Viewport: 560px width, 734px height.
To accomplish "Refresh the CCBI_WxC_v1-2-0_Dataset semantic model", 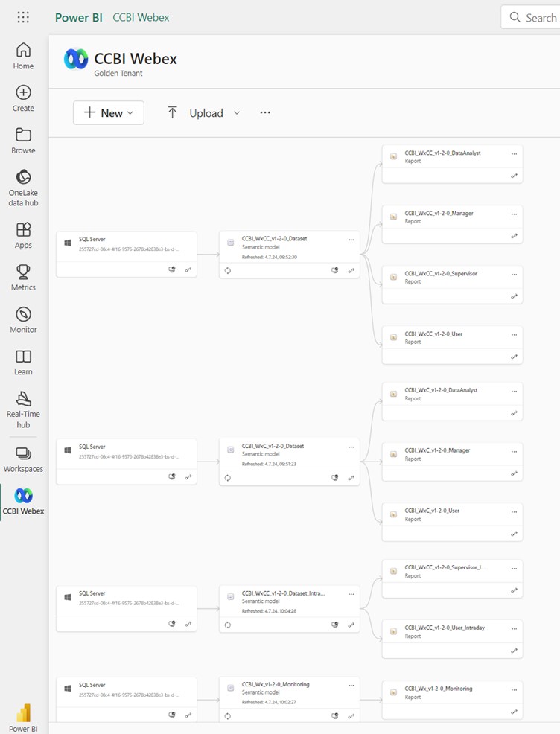I will click(x=228, y=478).
